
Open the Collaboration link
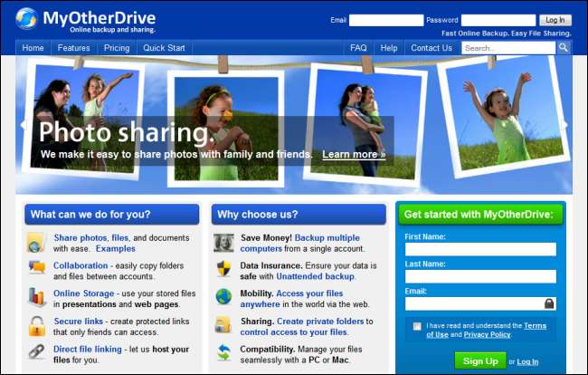[x=81, y=265]
